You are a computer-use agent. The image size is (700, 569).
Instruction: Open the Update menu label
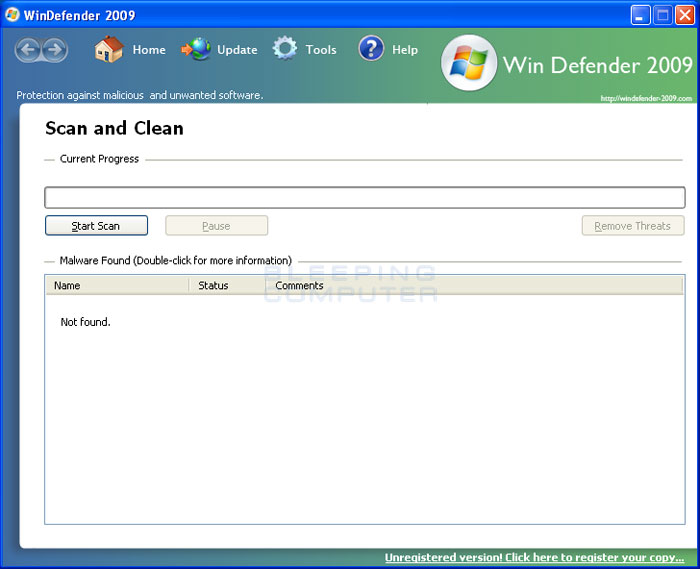[237, 50]
